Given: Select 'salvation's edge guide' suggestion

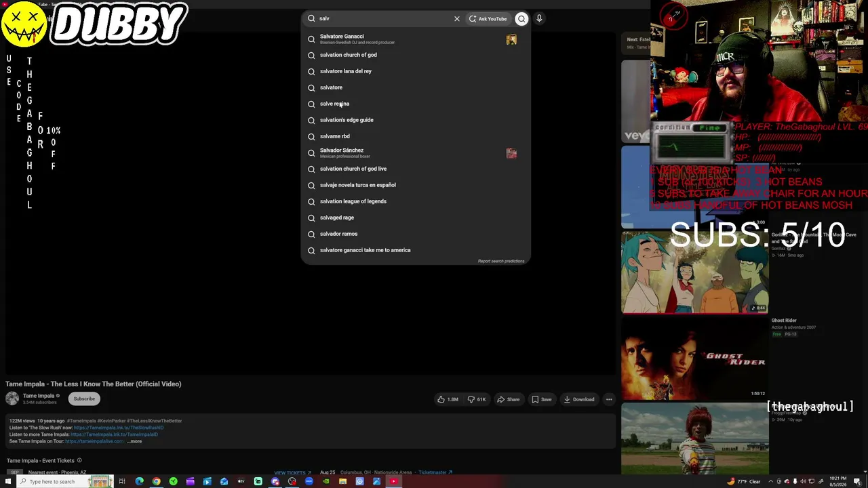Looking at the screenshot, I should pos(416,120).
